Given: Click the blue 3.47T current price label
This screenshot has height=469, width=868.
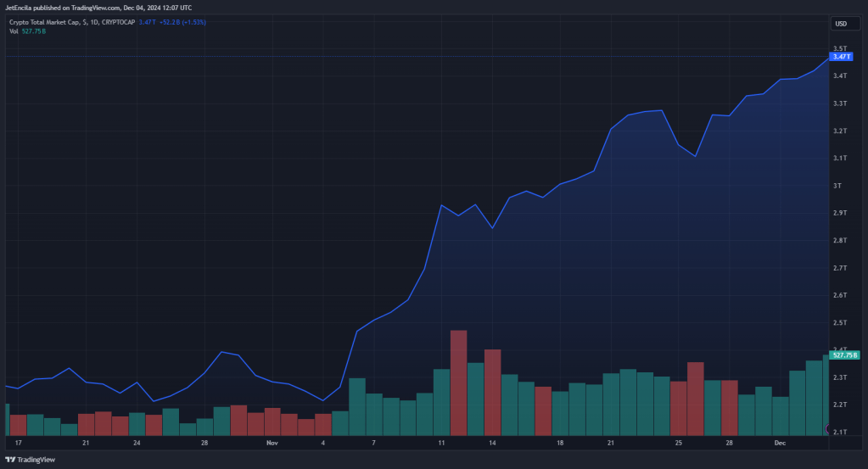Looking at the screenshot, I should (841, 57).
